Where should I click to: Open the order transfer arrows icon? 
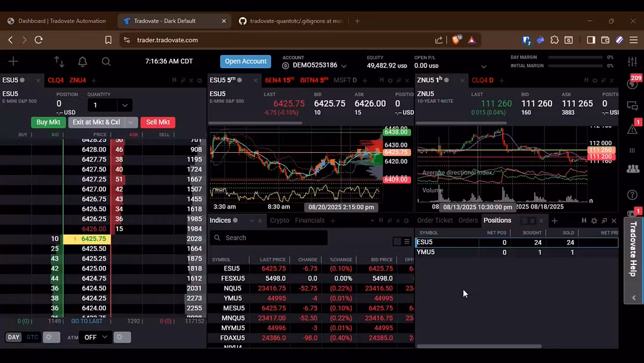click(59, 61)
